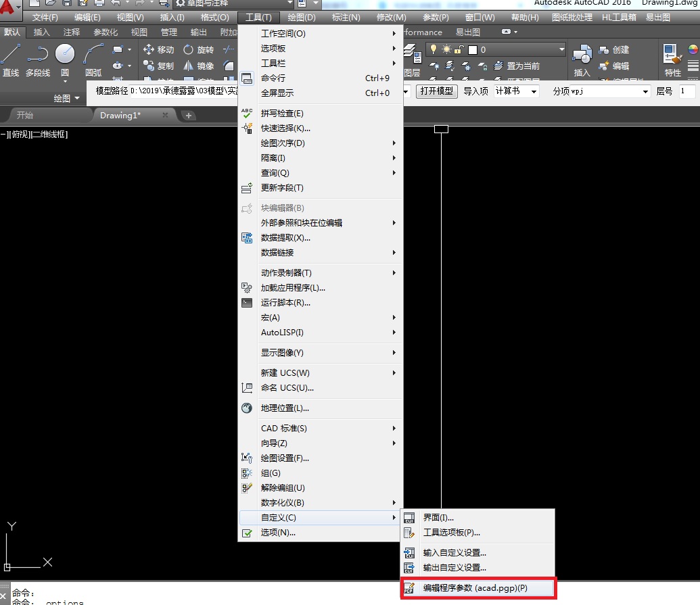Image resolution: width=700 pixels, height=605 pixels.
Task: Expand the Workspace (工作空间) submenu
Action: pyautogui.click(x=321, y=34)
